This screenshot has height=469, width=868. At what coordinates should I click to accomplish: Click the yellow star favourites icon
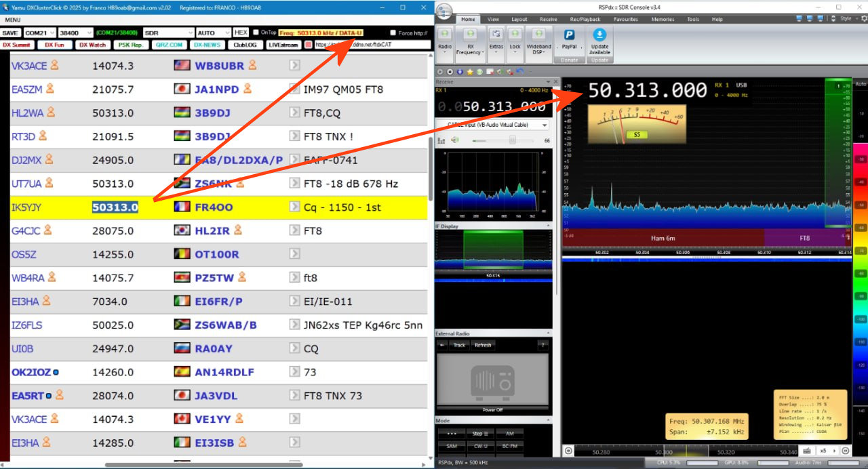(x=469, y=72)
